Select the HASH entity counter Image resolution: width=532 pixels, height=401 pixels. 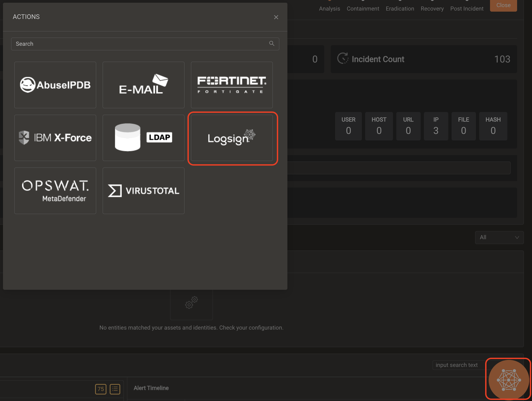tap(493, 126)
